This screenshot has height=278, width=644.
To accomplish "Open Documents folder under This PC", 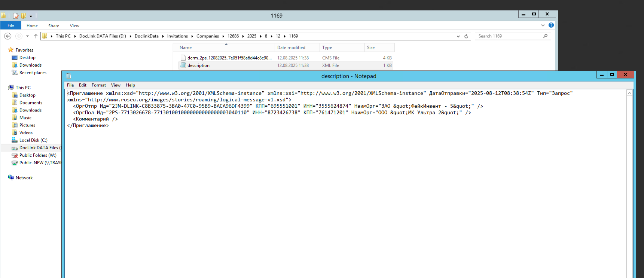I will tap(31, 103).
